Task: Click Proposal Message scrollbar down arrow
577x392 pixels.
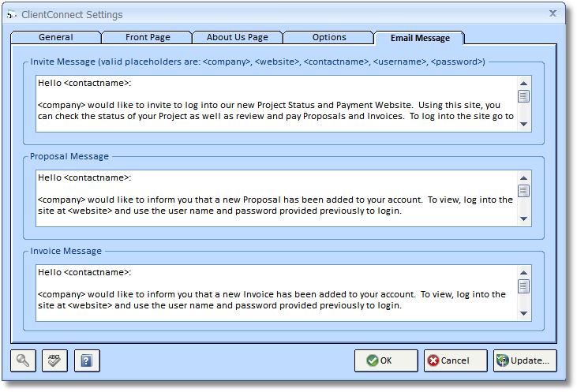Action: point(523,218)
